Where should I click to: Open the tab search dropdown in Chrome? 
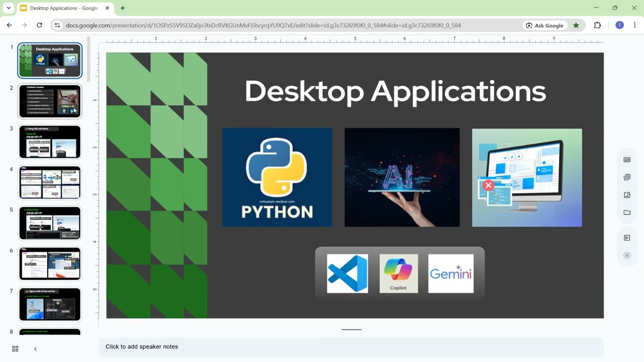pyautogui.click(x=9, y=8)
